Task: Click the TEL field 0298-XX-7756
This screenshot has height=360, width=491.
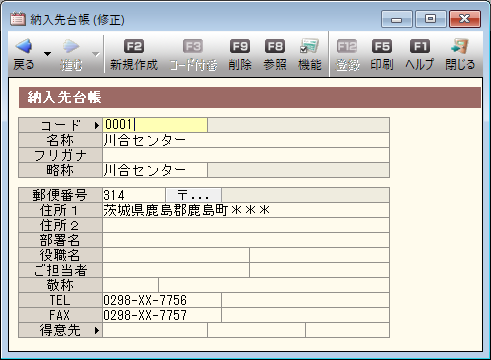Action: click(x=162, y=300)
